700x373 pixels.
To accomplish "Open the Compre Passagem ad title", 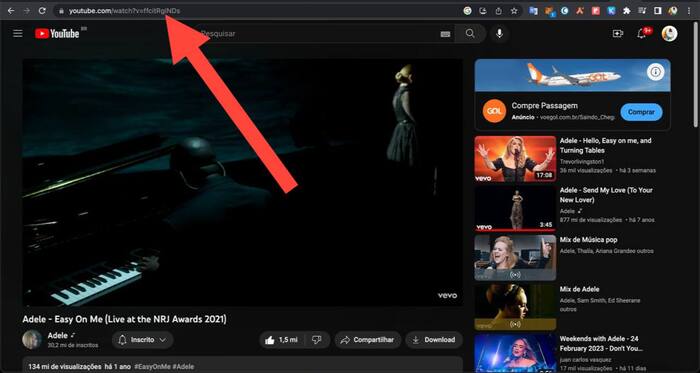I will tap(545, 106).
